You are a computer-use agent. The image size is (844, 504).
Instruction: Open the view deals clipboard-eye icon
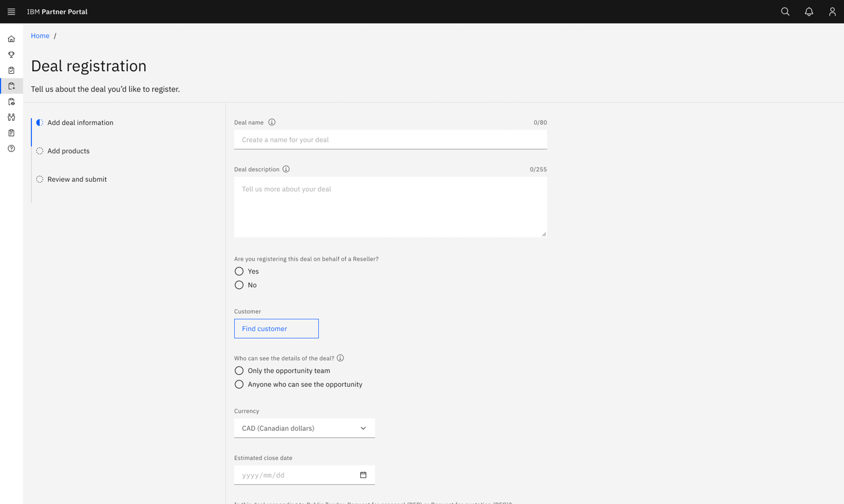(11, 102)
